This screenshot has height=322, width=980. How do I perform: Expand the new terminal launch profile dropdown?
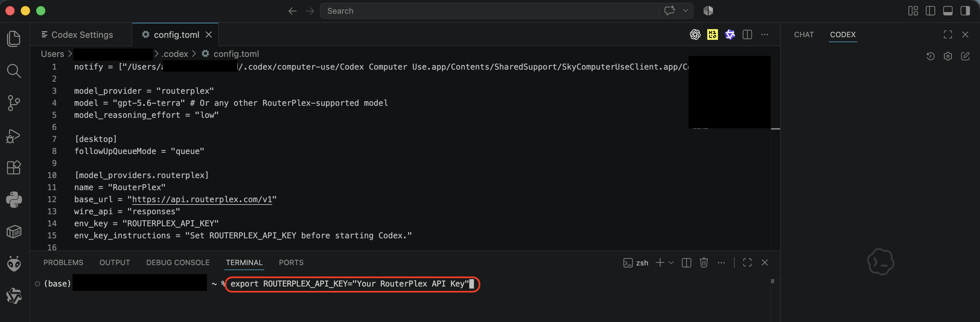(x=671, y=262)
